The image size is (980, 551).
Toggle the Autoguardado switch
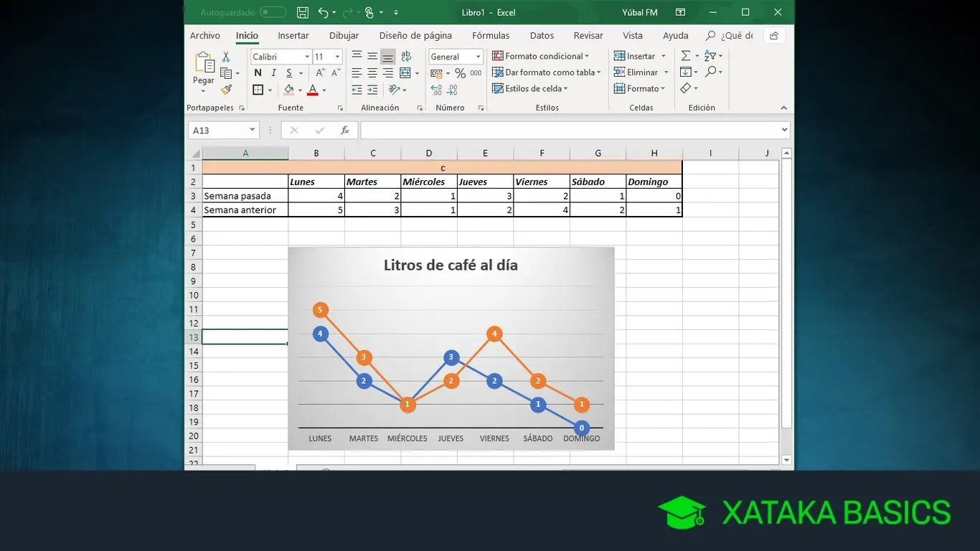tap(273, 12)
